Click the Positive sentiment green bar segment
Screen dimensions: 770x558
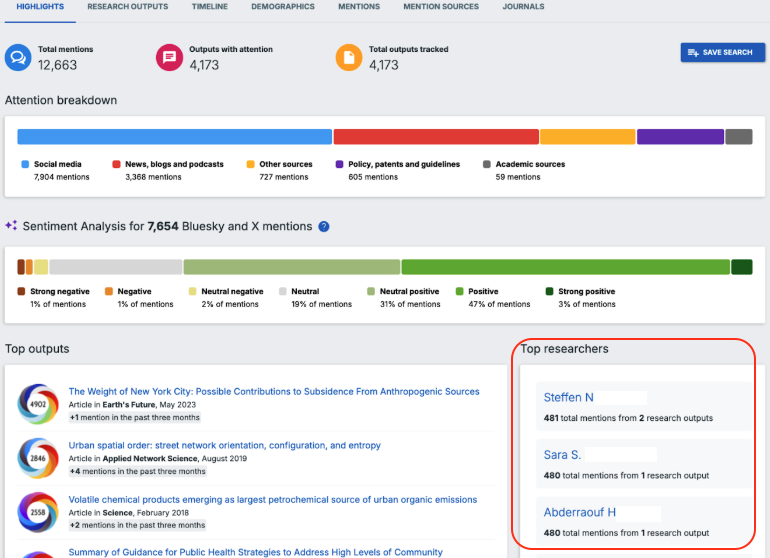pyautogui.click(x=566, y=267)
